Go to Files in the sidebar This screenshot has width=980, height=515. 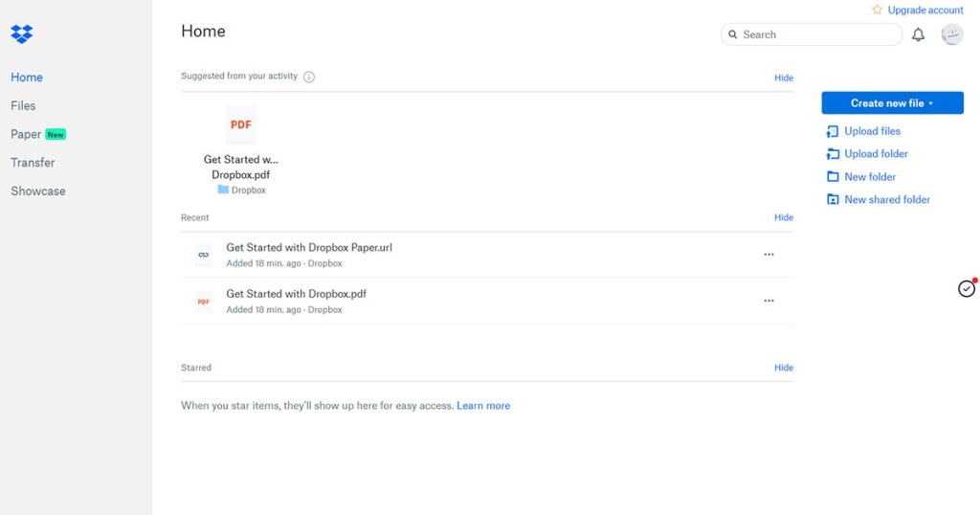[23, 105]
